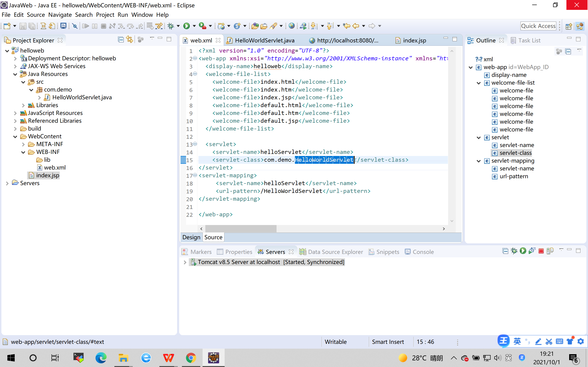Toggle Link with Editor in Project Explorer
Viewport: 588px width, 367px height.
[130, 39]
